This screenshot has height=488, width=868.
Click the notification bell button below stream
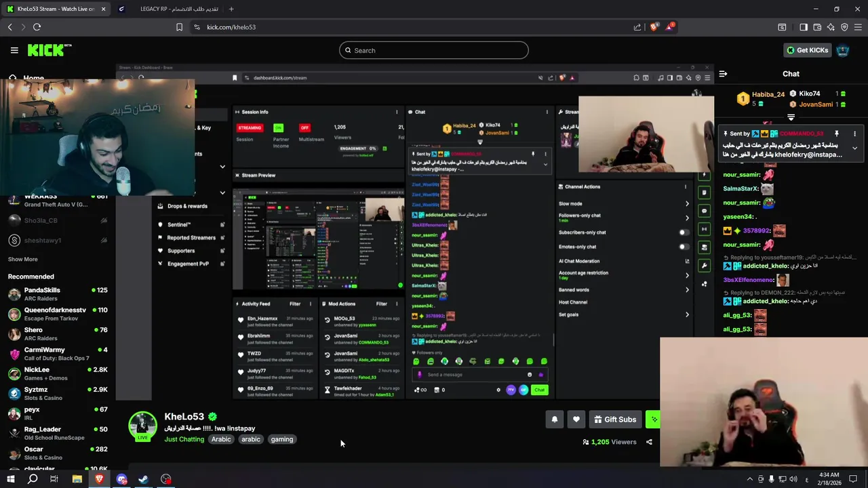pyautogui.click(x=555, y=420)
